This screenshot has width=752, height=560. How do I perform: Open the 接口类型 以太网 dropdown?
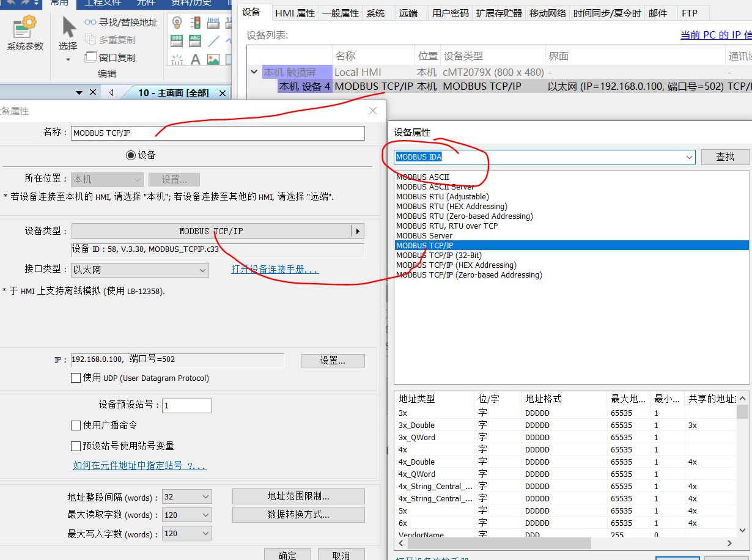click(202, 270)
